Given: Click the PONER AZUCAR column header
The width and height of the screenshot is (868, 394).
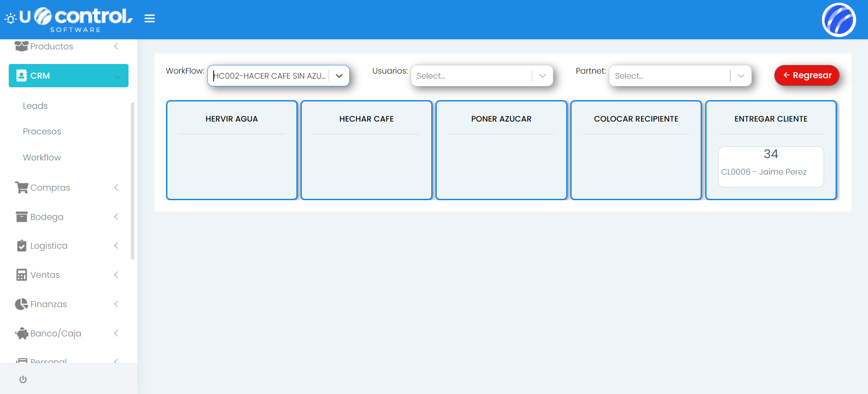Looking at the screenshot, I should pyautogui.click(x=501, y=119).
